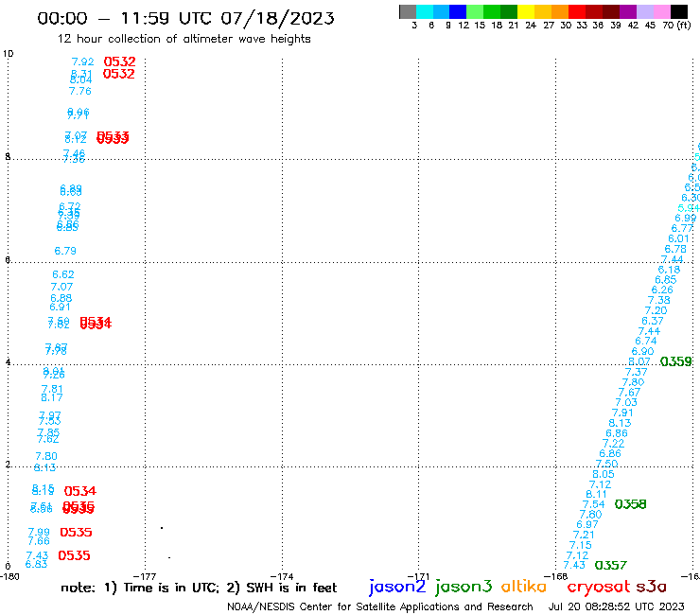The height and width of the screenshot is (615, 700).
Task: Select the orange legend swatch
Action: click(x=560, y=11)
